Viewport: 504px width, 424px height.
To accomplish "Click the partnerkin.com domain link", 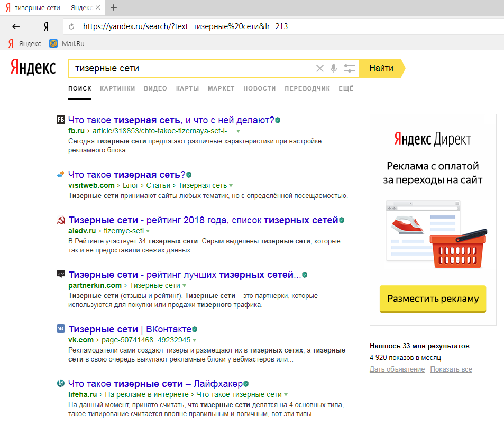I will coord(95,285).
